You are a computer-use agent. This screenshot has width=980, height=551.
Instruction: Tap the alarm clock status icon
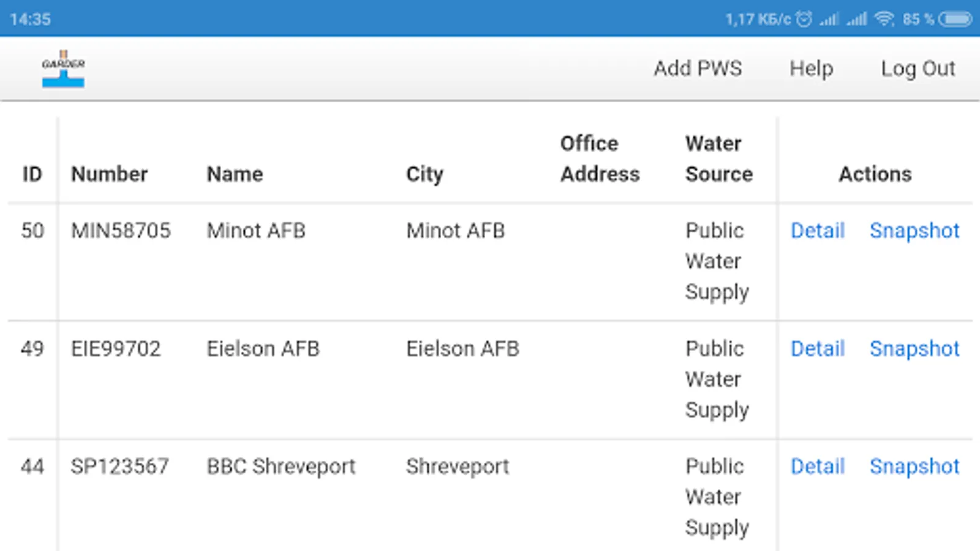[804, 19]
